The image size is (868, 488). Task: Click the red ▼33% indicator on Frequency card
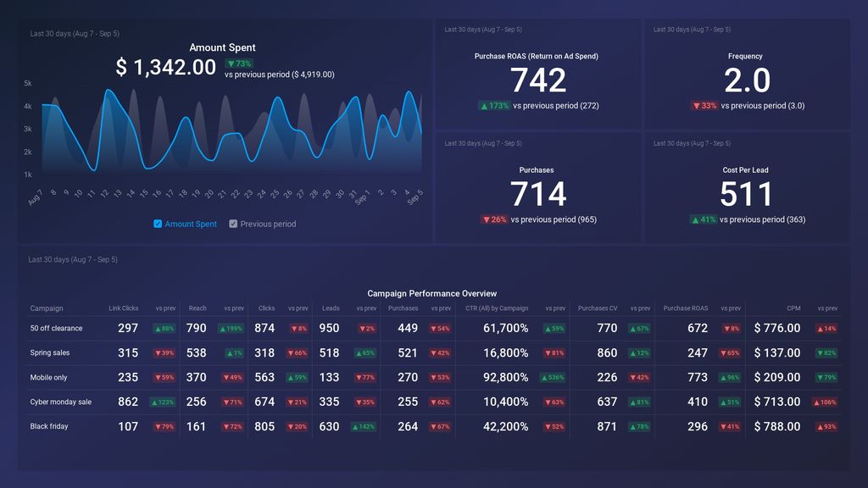pyautogui.click(x=707, y=106)
